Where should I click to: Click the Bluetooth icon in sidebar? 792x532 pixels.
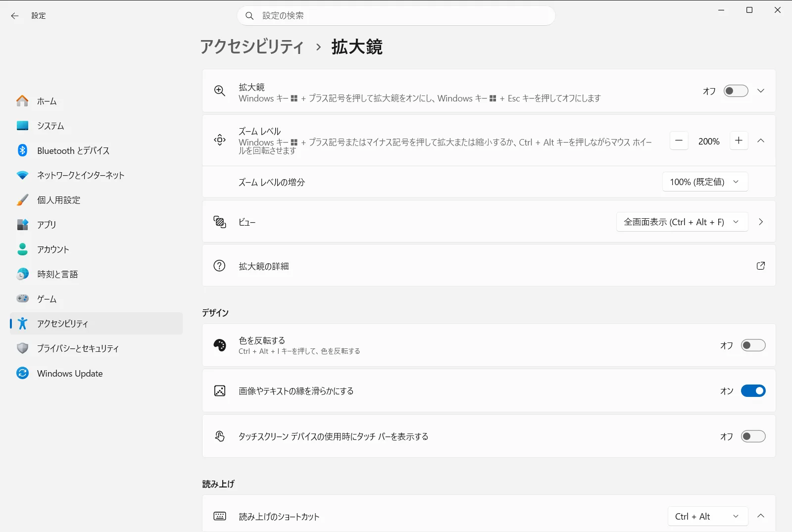22,150
